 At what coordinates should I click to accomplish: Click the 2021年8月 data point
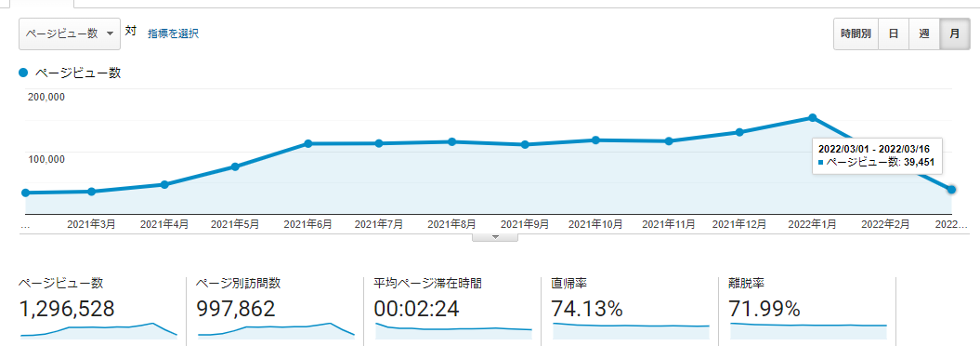click(451, 141)
